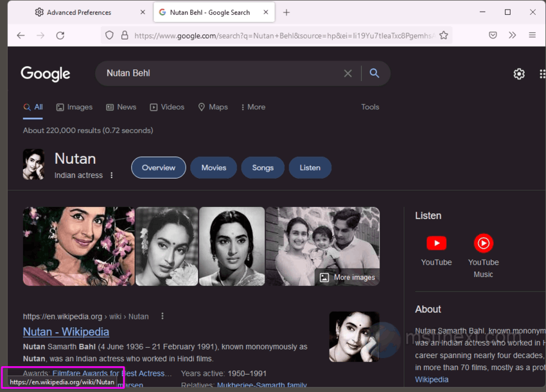Click the en.wikipedia.org breadcrumb URL

coord(85,316)
